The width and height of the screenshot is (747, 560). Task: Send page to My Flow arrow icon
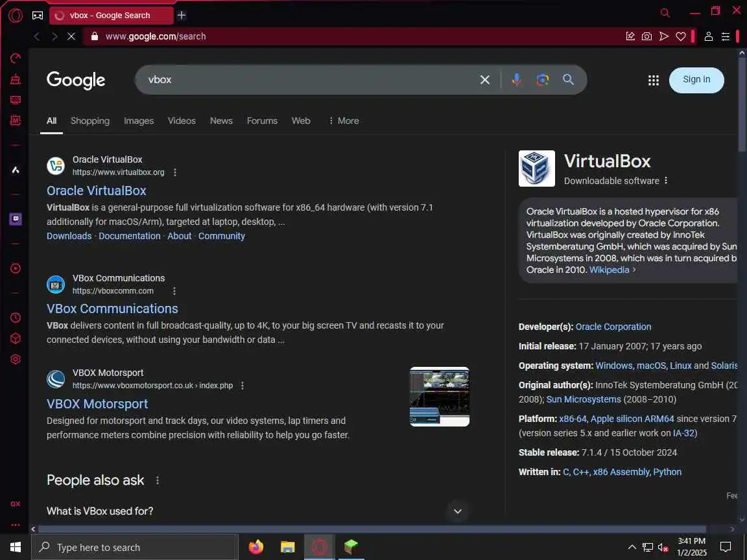click(x=663, y=36)
